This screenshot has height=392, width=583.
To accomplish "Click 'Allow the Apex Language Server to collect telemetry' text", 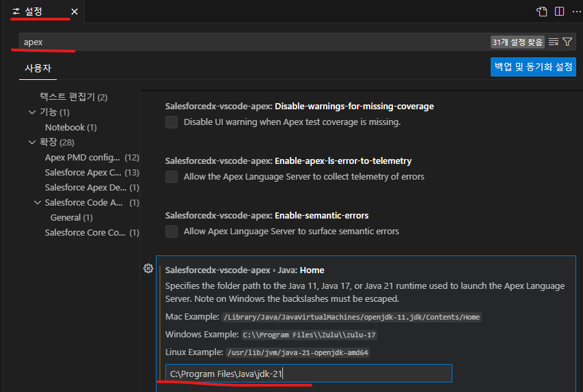I will tap(303, 176).
